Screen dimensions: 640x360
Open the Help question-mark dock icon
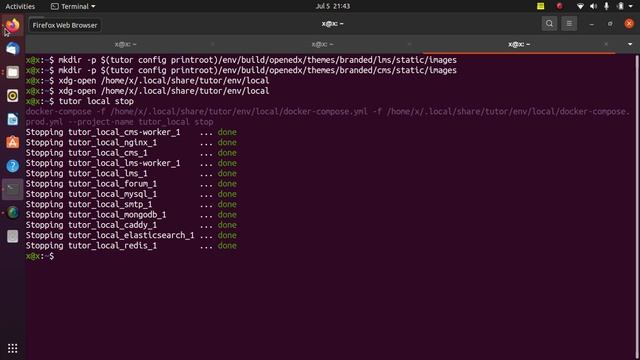point(13,166)
